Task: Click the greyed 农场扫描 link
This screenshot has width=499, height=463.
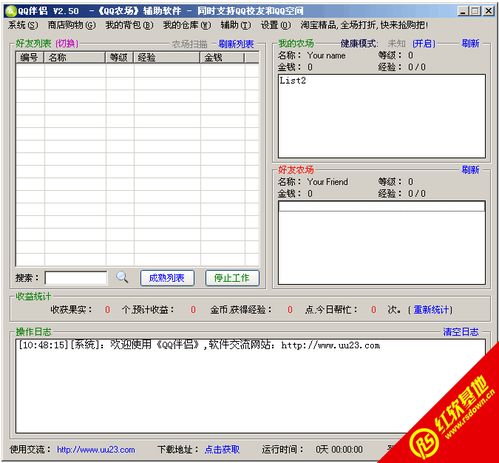Action: click(x=190, y=44)
